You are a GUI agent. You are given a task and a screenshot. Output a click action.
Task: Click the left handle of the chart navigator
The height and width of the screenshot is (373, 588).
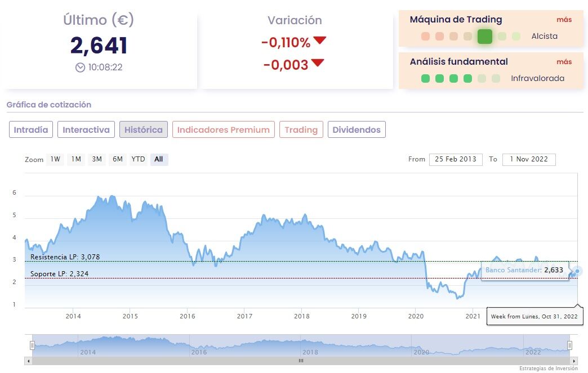click(x=33, y=345)
